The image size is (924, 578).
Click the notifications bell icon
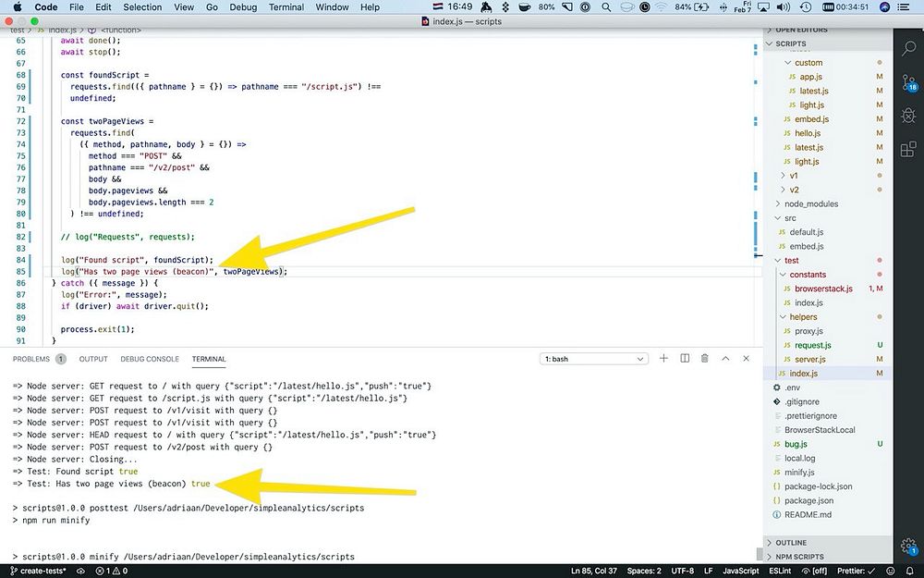click(910, 571)
